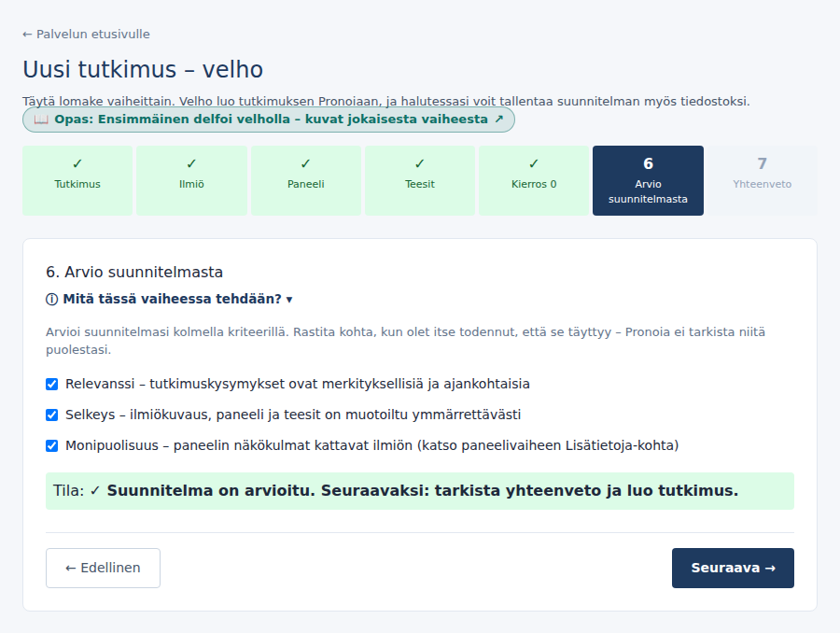Click the page title Uusi tutkimus – velho

143,70
